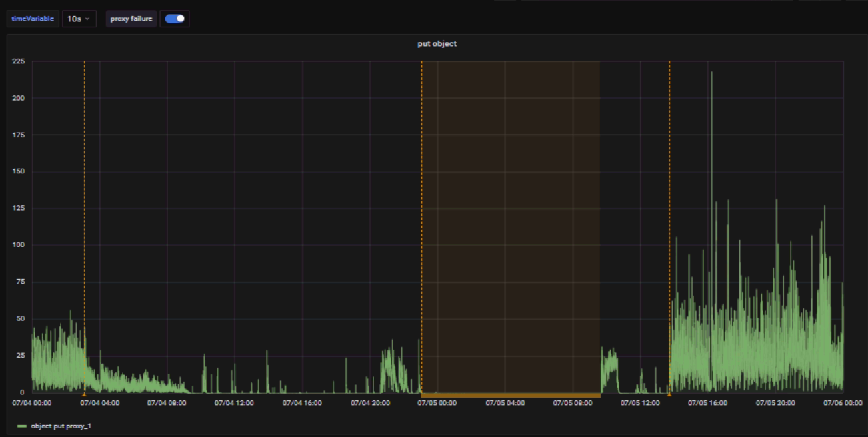Toggle the proxy failure annotation switch
Viewport: 868px width, 437px height.
[175, 19]
